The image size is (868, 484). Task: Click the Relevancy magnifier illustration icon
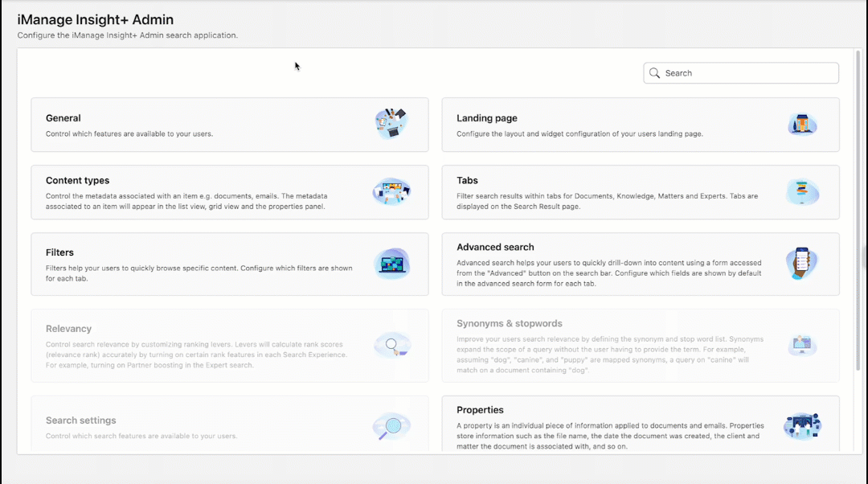point(391,346)
